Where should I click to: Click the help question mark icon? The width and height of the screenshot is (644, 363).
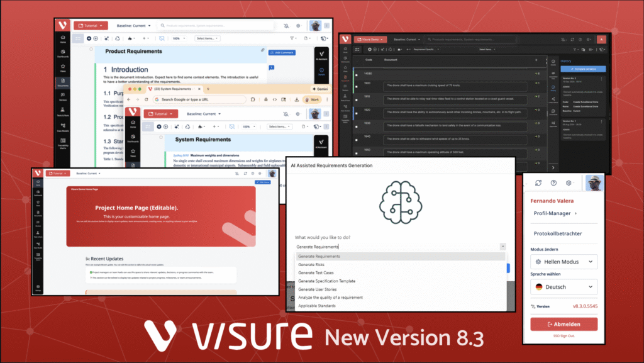(553, 183)
